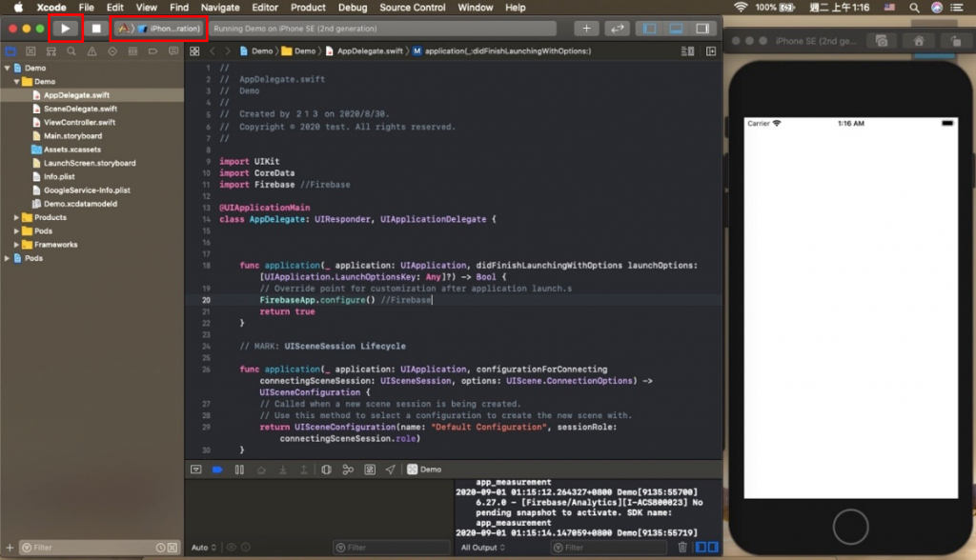Click the add file plus button

10,548
